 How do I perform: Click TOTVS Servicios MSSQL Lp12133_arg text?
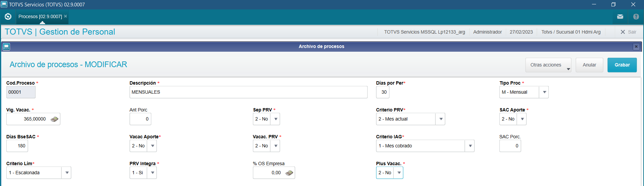pyautogui.click(x=425, y=32)
